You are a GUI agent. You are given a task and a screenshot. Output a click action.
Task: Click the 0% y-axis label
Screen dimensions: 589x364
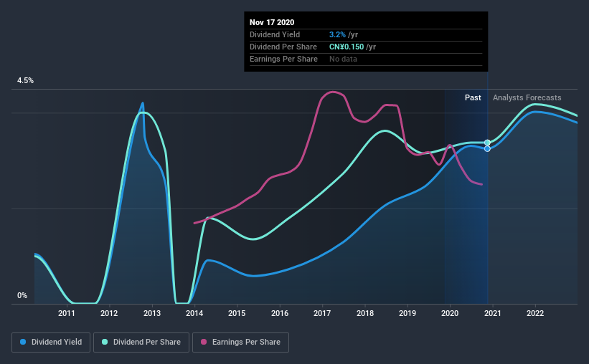click(22, 296)
